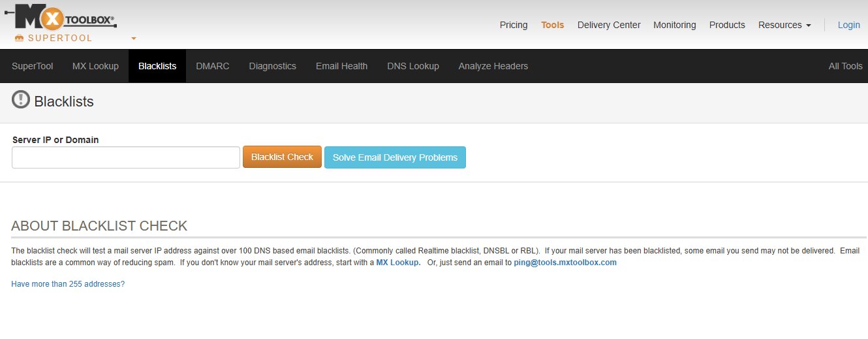
Task: Expand the Resources dropdown
Action: (784, 25)
